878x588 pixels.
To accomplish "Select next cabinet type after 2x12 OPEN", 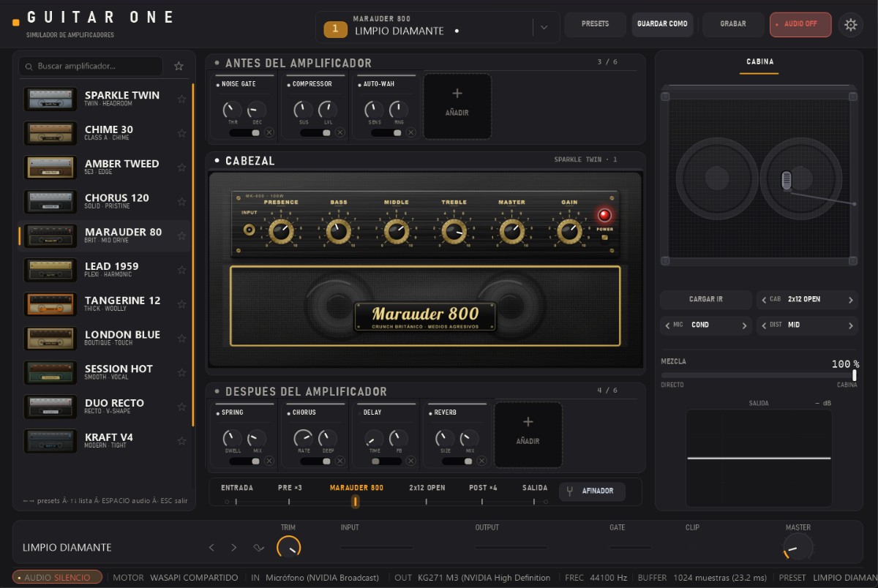I will (850, 300).
